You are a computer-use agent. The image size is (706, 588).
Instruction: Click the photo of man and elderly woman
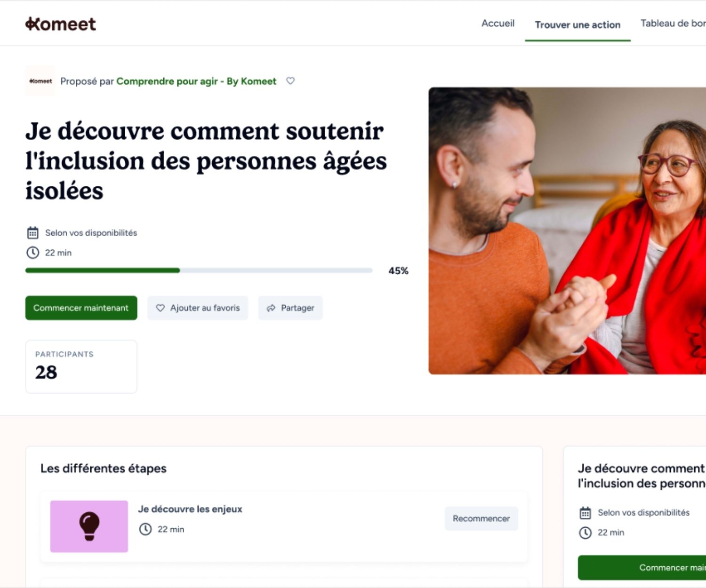pyautogui.click(x=567, y=230)
